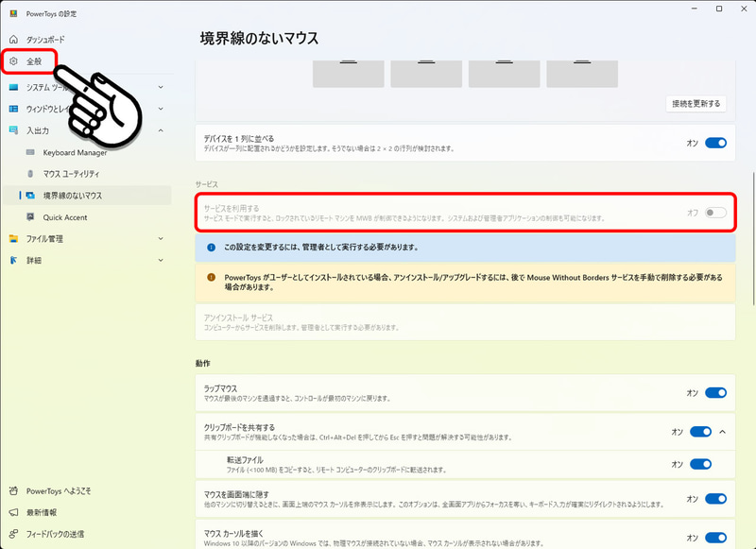
Task: Select the Keyboard Manager sidebar icon
Action: 28,151
